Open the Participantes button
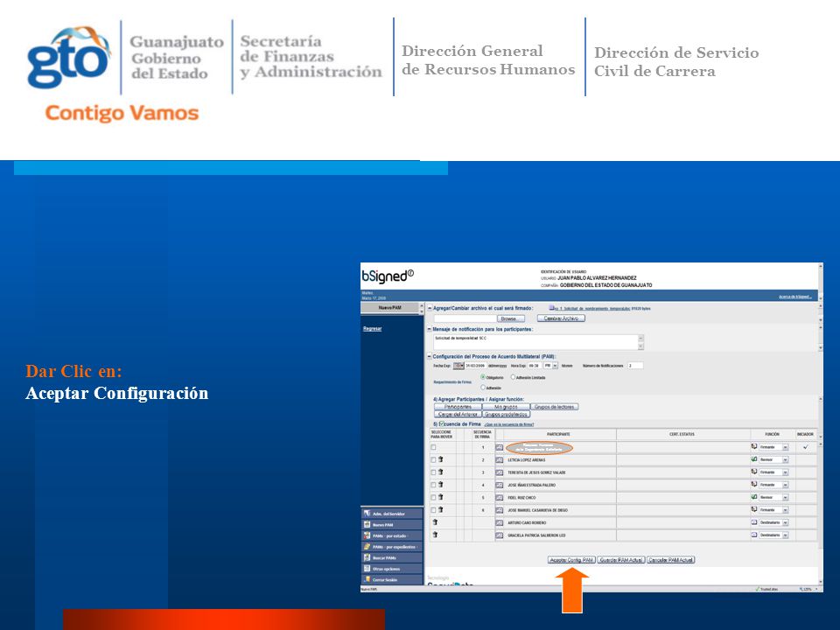This screenshot has height=630, width=840. (458, 407)
